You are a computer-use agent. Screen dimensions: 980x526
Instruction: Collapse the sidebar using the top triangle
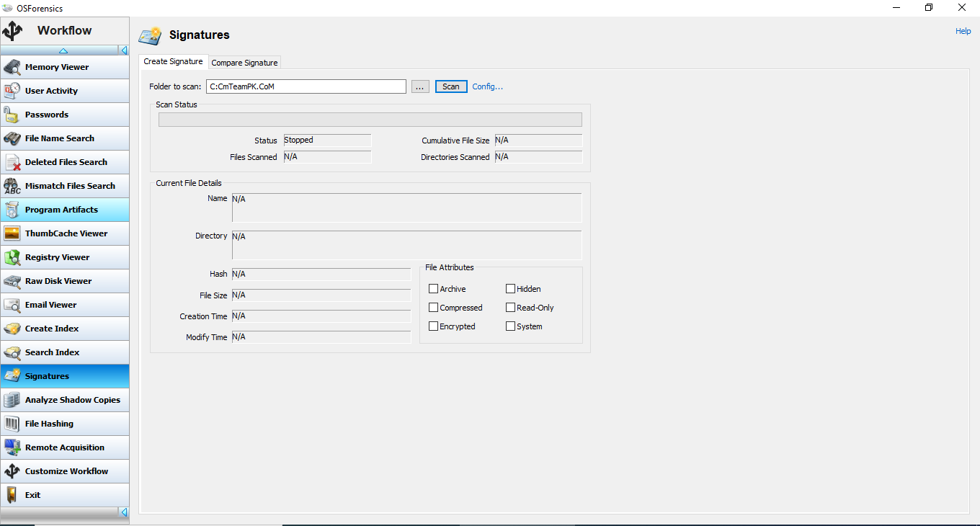[x=124, y=50]
